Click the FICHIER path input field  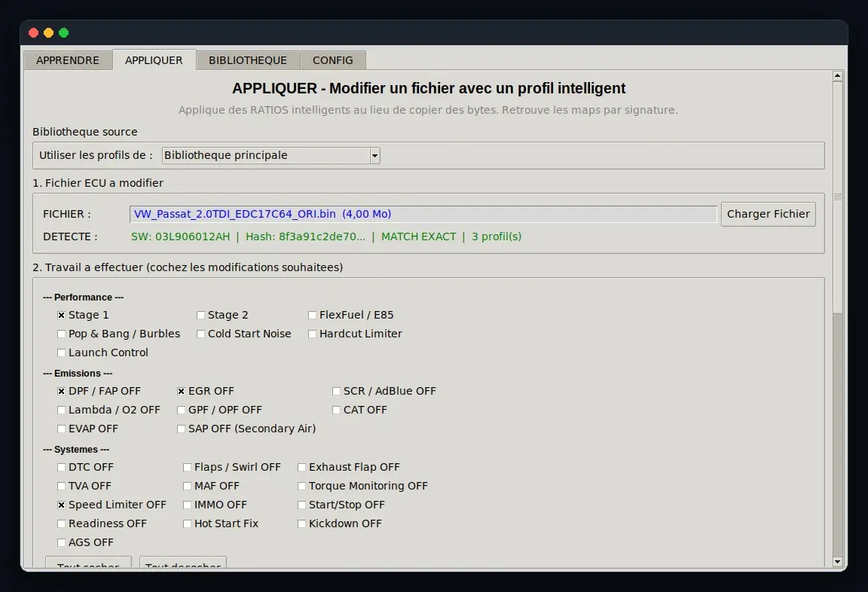(423, 214)
